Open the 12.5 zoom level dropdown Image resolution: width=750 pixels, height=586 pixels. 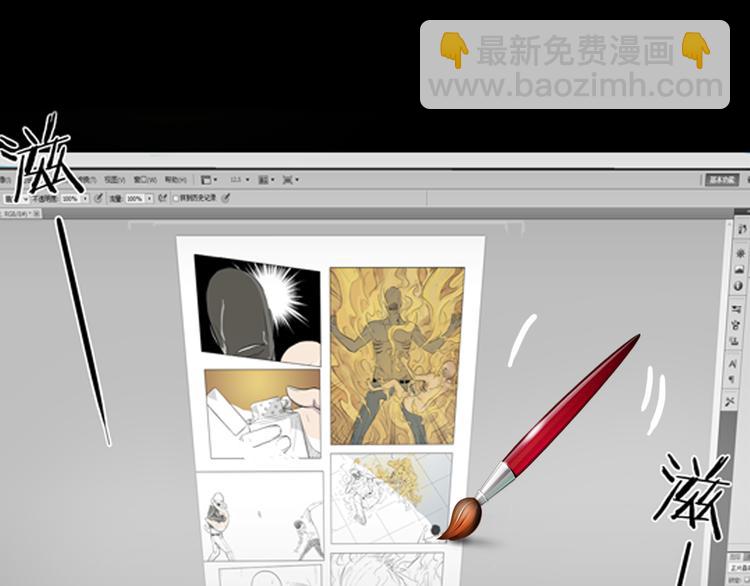(x=240, y=180)
